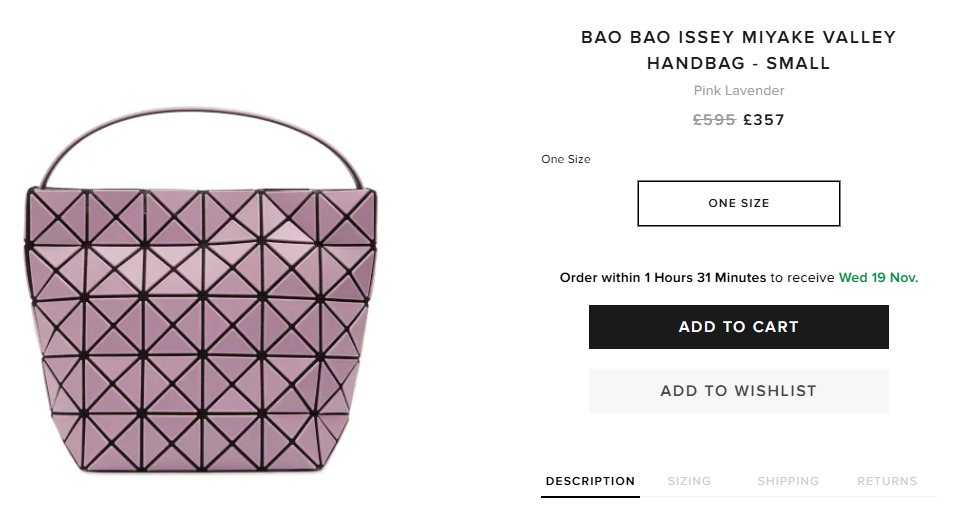Click the 'Handbag - Small' title line
The width and height of the screenshot is (959, 524).
pos(738,64)
